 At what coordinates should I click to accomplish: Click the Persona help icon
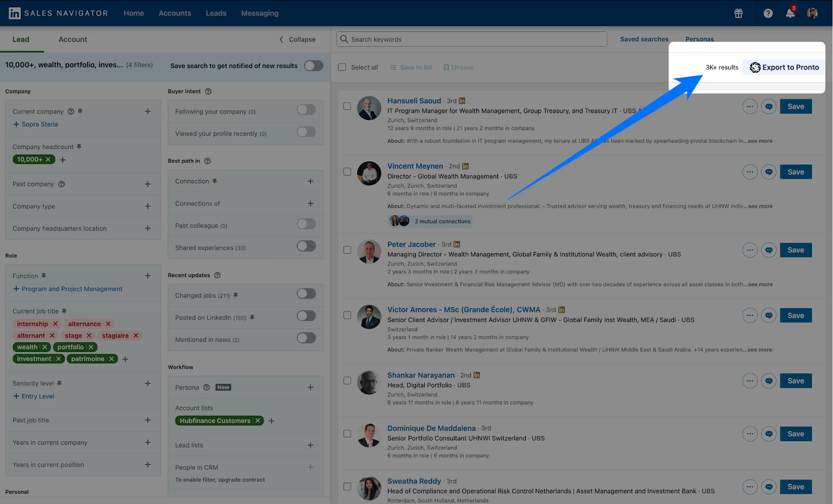tap(206, 387)
